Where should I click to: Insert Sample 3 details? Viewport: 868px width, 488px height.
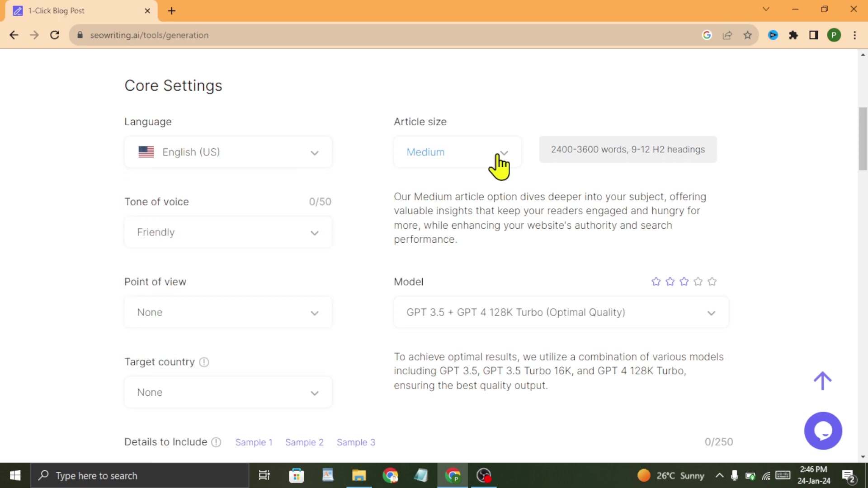356,442
